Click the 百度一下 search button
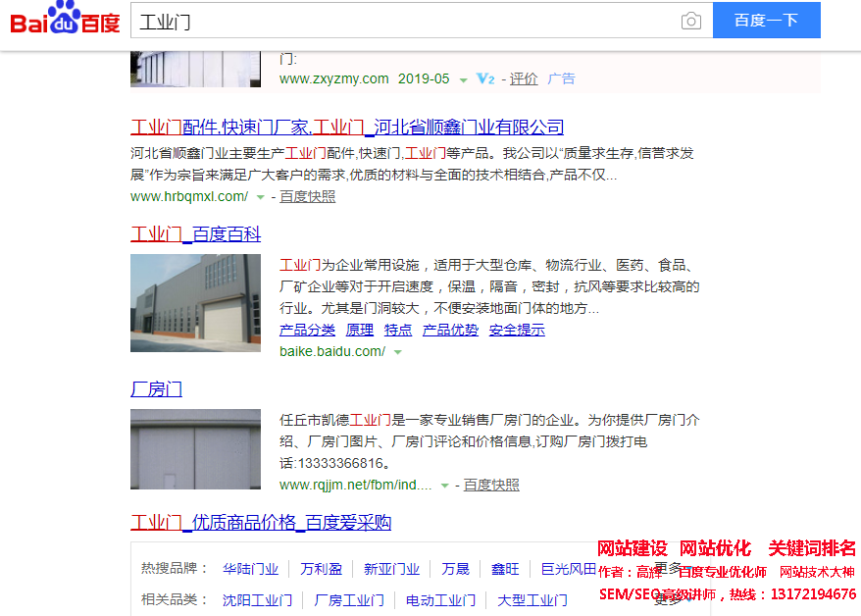 click(766, 21)
